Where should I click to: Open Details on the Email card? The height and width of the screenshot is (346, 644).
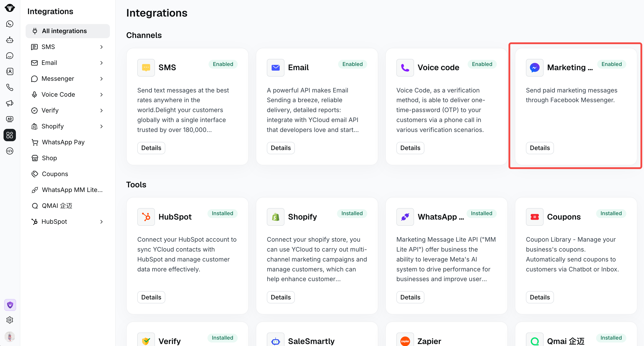click(x=281, y=148)
